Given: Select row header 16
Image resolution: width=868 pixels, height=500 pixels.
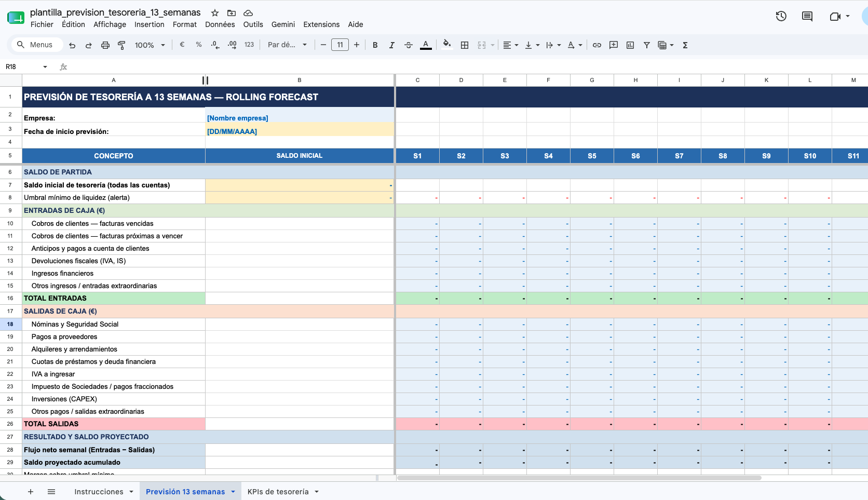Looking at the screenshot, I should pyautogui.click(x=10, y=298).
